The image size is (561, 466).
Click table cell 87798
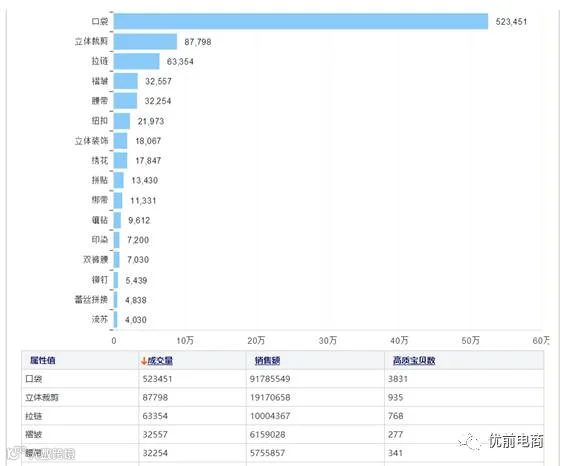[155, 397]
